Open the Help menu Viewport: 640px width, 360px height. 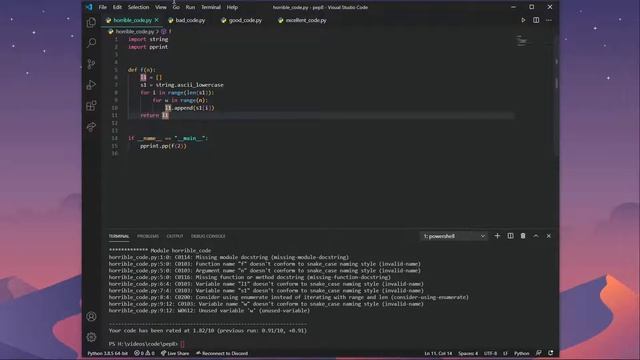point(232,7)
